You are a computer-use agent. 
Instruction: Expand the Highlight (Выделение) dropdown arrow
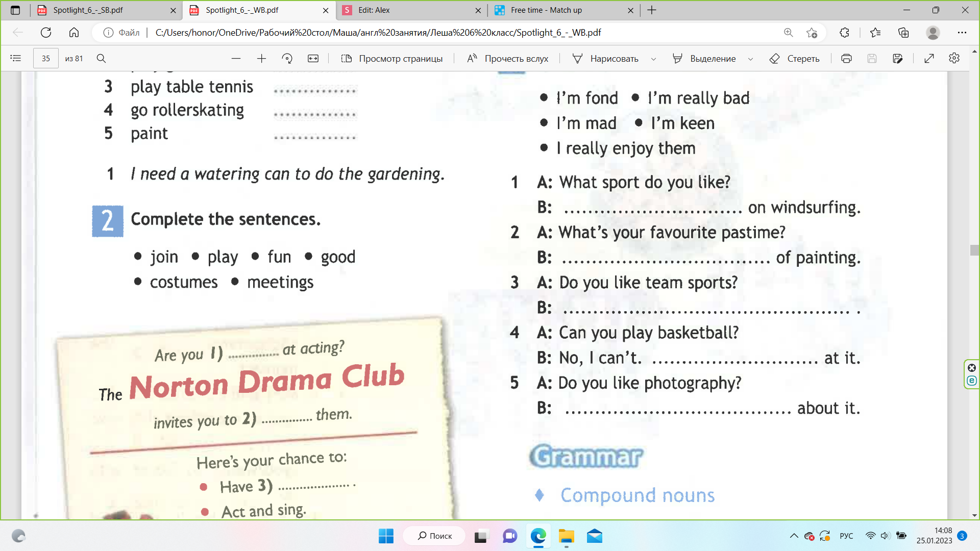(750, 59)
